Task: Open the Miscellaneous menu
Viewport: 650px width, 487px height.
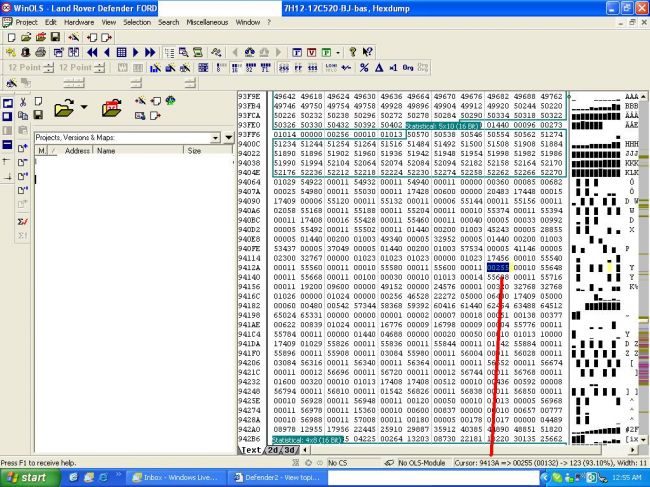Action: tap(207, 22)
